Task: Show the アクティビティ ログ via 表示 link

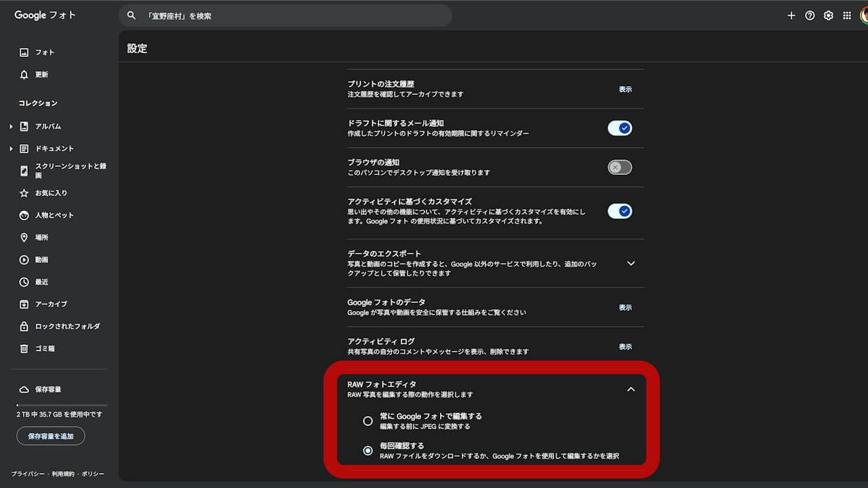Action: tap(625, 346)
